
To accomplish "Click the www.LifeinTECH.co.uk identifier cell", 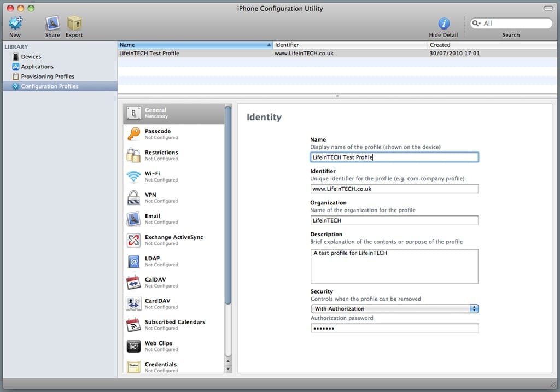I will point(304,53).
